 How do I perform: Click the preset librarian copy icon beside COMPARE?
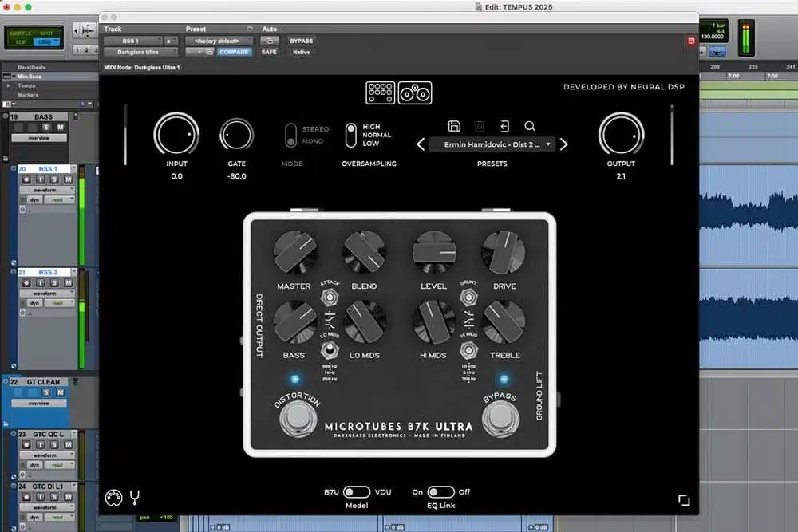tap(210, 52)
